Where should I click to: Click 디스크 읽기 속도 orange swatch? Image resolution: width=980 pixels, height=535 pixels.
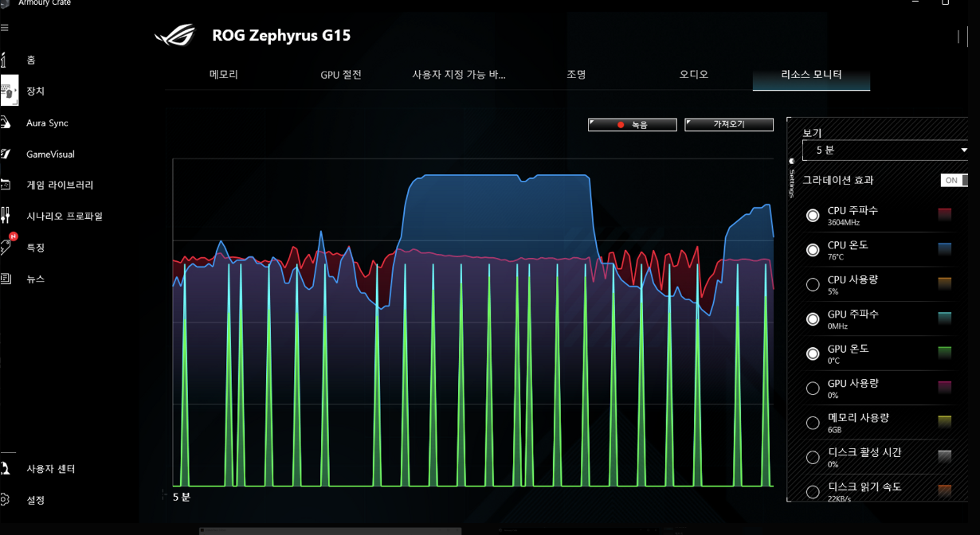click(944, 491)
